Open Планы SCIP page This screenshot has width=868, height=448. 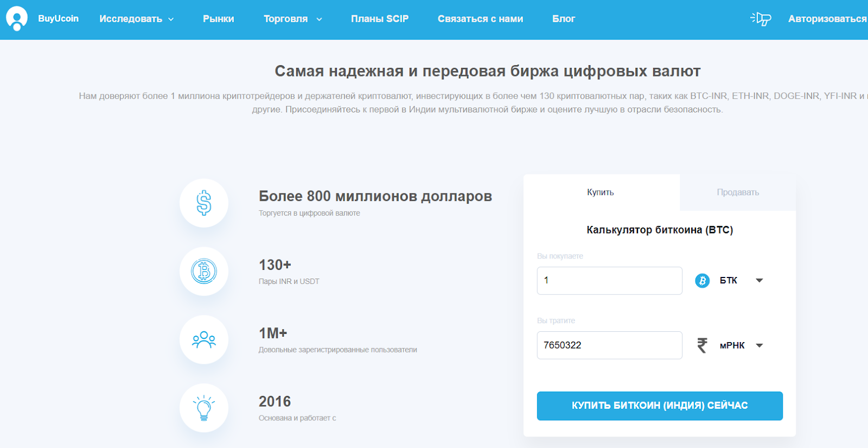pos(380,19)
